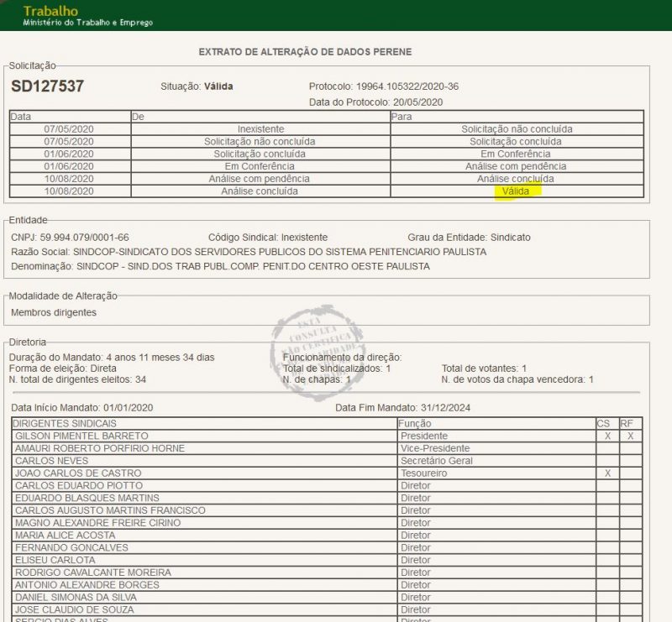The height and width of the screenshot is (622, 672).
Task: Select the title 'EXTRATO DE ALTERAÇÃO DE DADOS PERENE'
Action: click(305, 52)
